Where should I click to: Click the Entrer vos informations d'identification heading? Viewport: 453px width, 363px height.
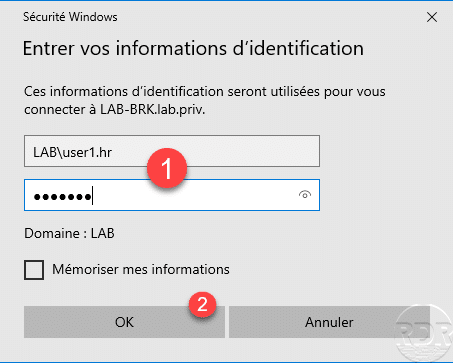pos(193,48)
